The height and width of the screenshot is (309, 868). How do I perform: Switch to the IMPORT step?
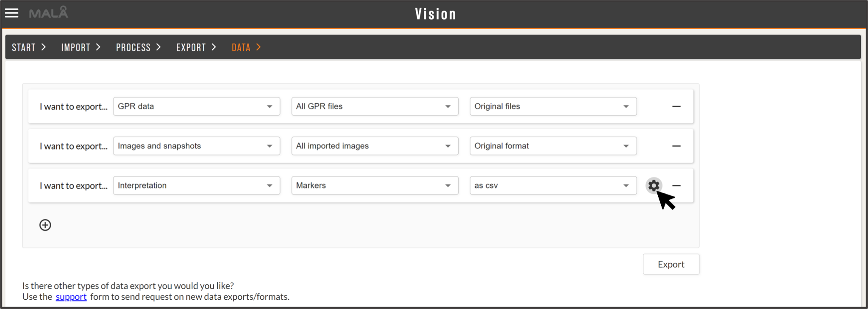pyautogui.click(x=76, y=47)
